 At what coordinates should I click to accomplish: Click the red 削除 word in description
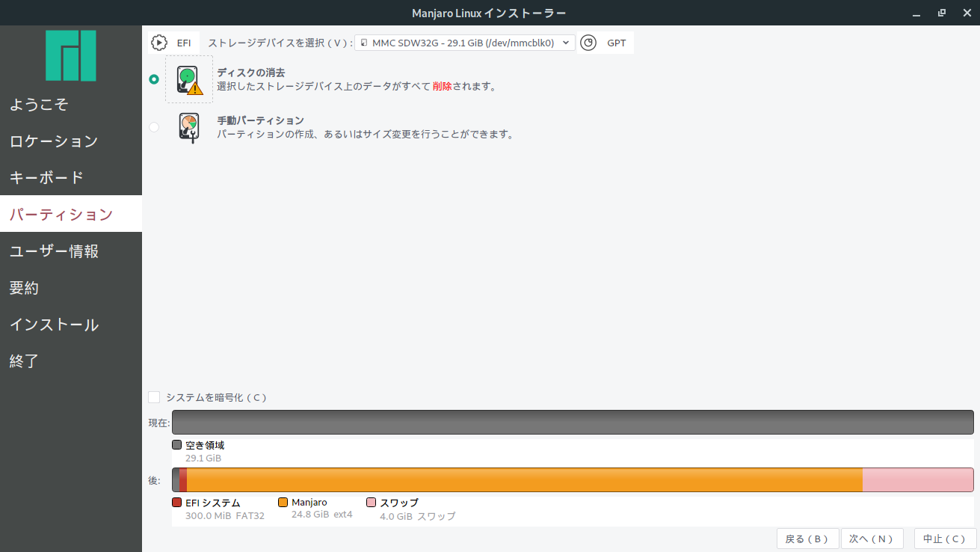[x=443, y=86]
